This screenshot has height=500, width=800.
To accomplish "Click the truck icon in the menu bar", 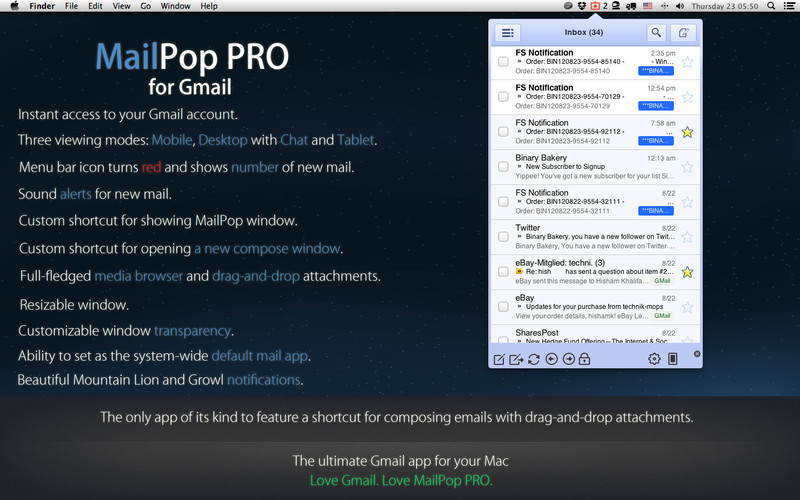I will (631, 6).
